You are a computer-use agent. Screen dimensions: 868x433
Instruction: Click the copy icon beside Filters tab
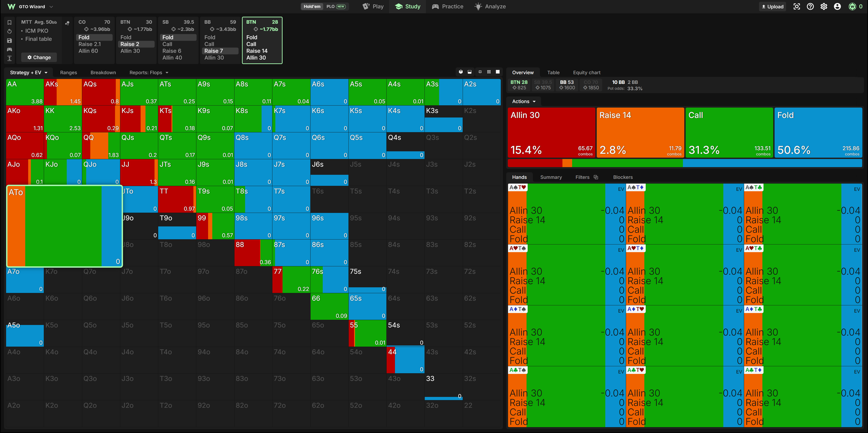pos(596,177)
